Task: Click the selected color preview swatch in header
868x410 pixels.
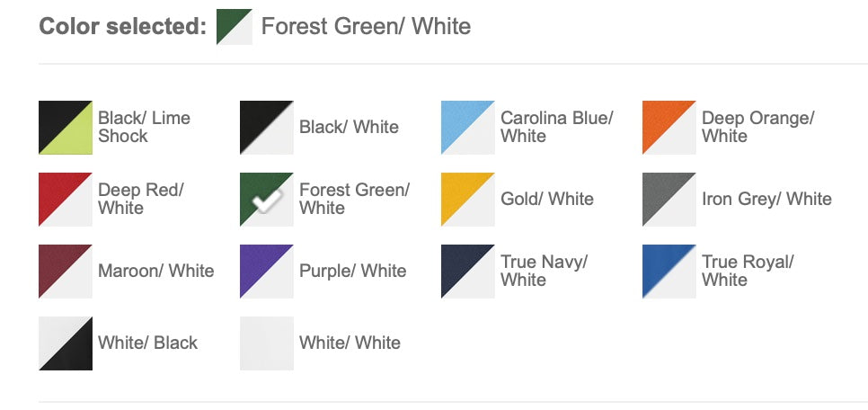Action: click(234, 26)
